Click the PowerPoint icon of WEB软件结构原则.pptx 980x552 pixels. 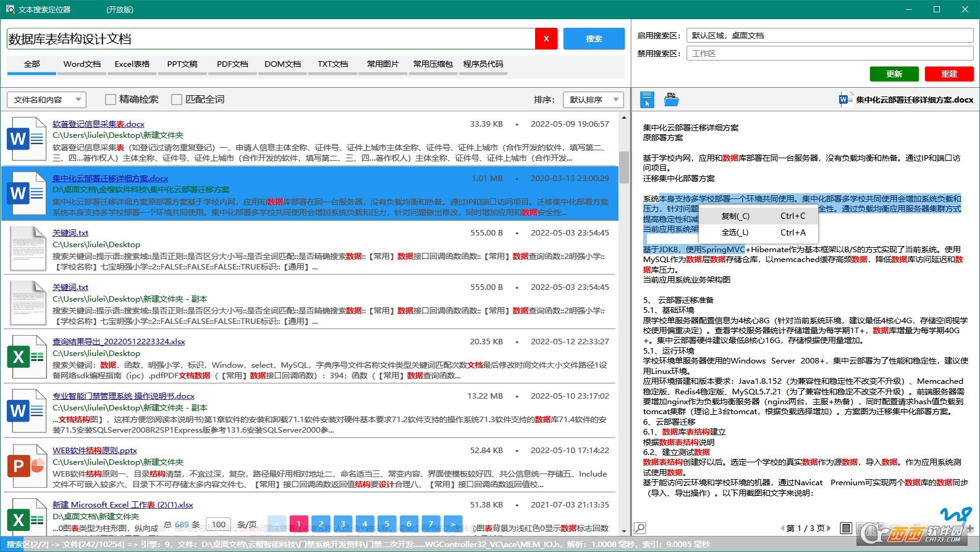point(26,465)
